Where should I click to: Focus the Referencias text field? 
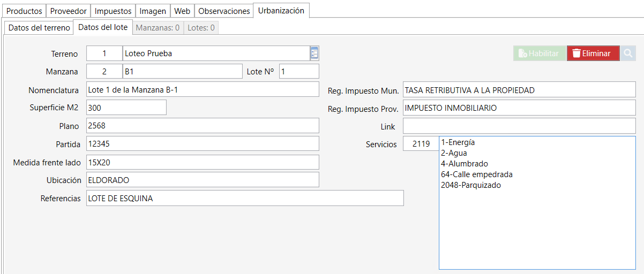[244, 199]
